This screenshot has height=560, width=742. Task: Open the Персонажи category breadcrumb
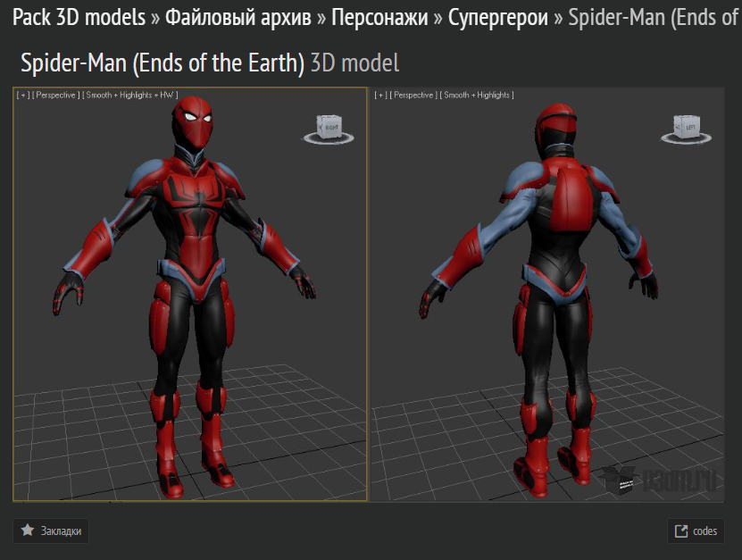coord(379,18)
